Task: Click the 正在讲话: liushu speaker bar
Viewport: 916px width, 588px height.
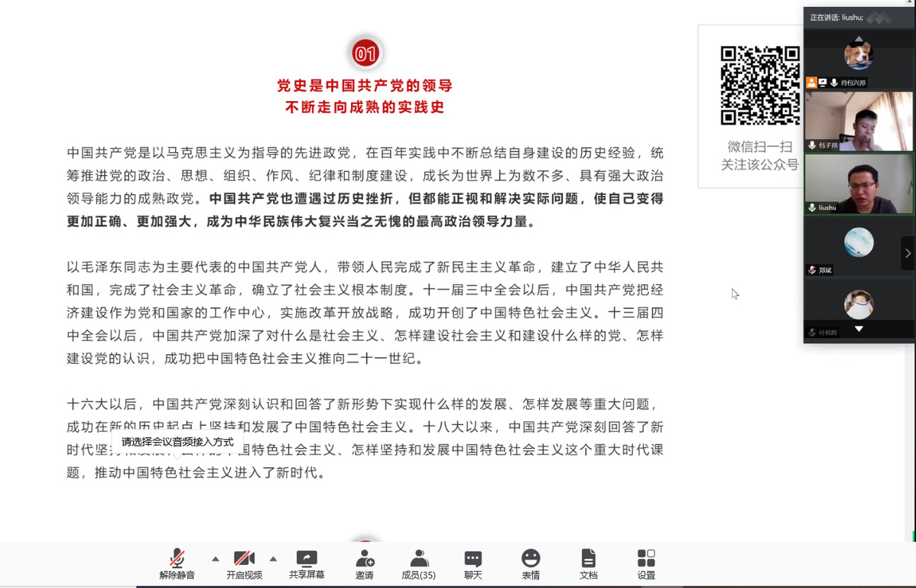Action: pyautogui.click(x=859, y=18)
